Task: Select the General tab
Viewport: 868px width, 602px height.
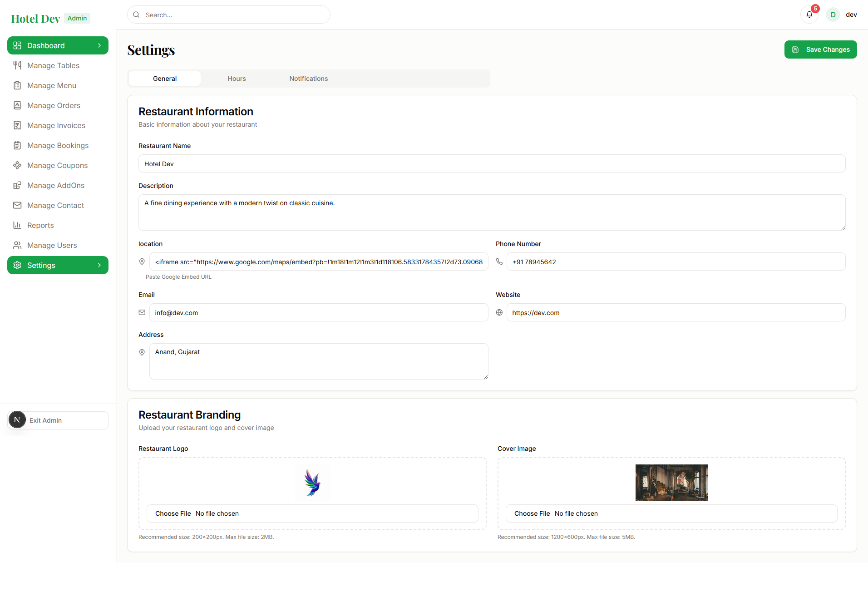Action: [x=165, y=79]
